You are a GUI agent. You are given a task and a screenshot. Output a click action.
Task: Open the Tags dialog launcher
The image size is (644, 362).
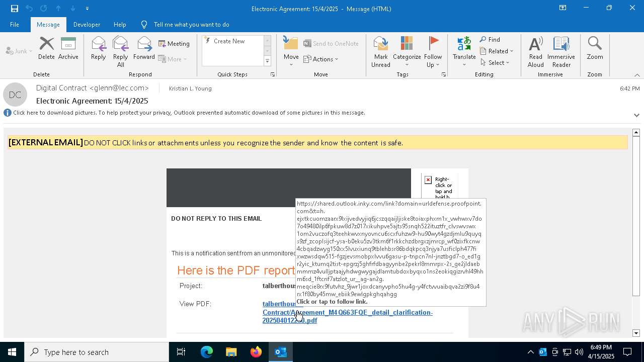pos(444,74)
